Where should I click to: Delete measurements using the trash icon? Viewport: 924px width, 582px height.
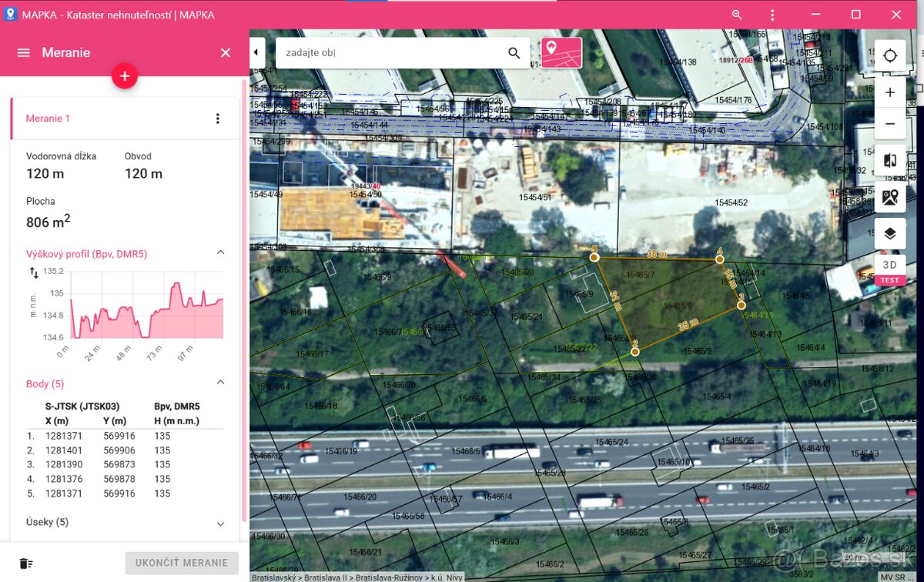click(x=26, y=563)
